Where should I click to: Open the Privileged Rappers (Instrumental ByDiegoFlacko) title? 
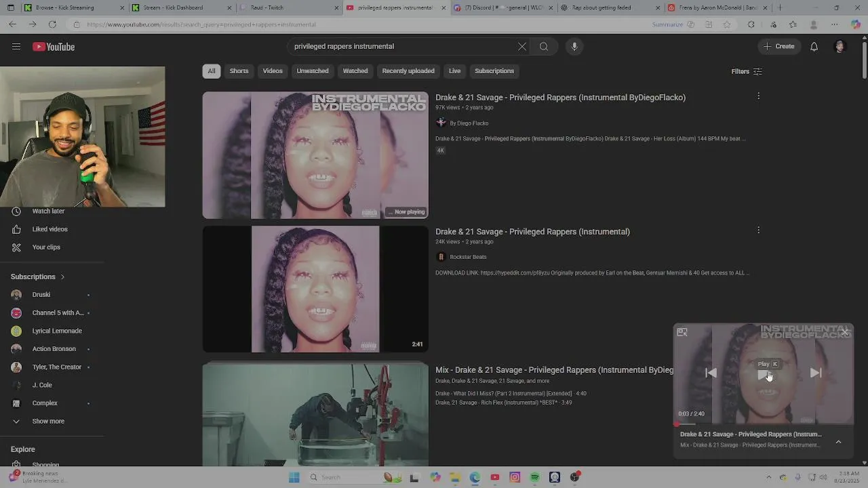pos(560,98)
